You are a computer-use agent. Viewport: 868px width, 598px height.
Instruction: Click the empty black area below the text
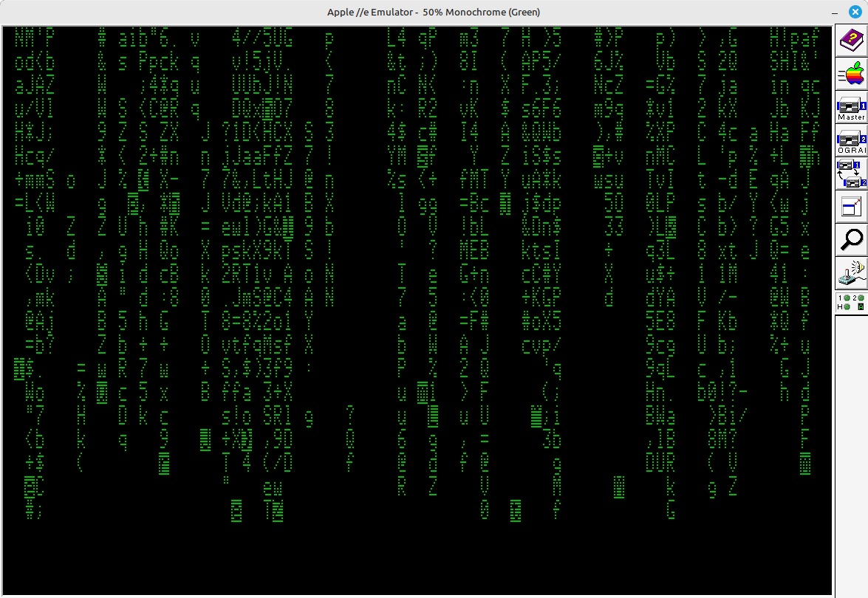414,561
